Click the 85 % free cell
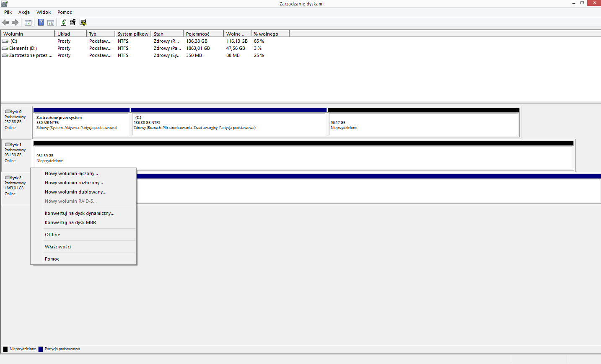This screenshot has height=364, width=601. 259,41
